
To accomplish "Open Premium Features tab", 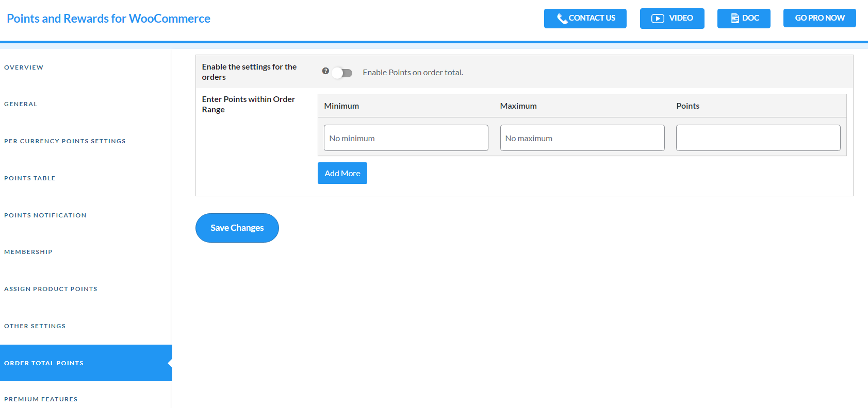I will click(41, 399).
